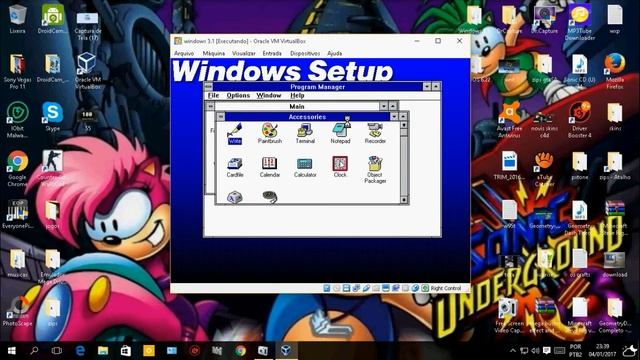
Task: Open File Explorer from taskbar
Action: 103,351
